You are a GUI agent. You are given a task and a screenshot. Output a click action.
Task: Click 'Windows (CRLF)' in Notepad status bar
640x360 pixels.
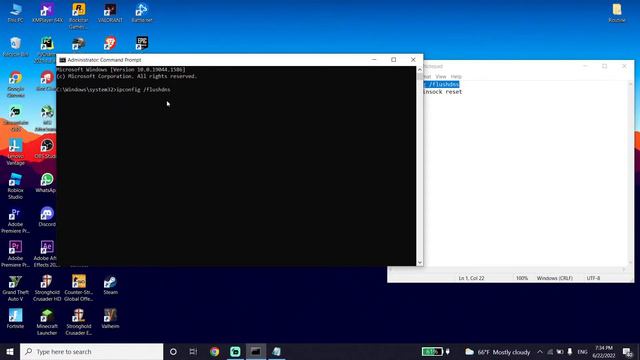[554, 278]
